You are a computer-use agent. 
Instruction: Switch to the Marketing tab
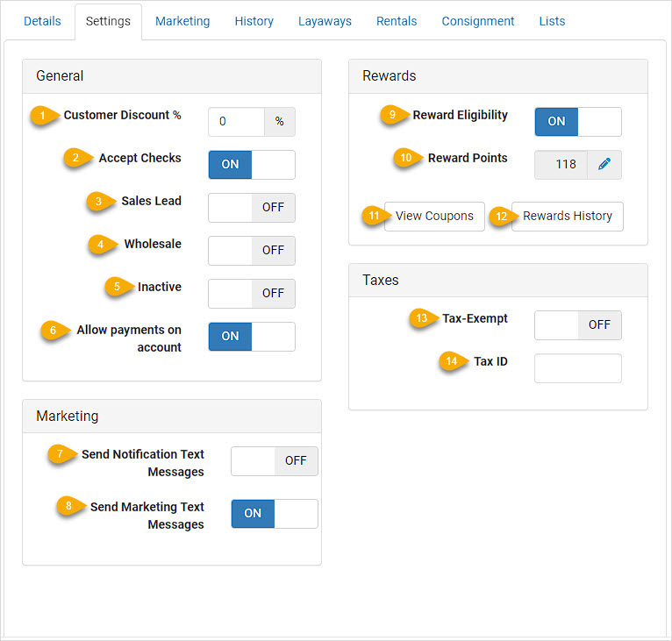click(182, 21)
